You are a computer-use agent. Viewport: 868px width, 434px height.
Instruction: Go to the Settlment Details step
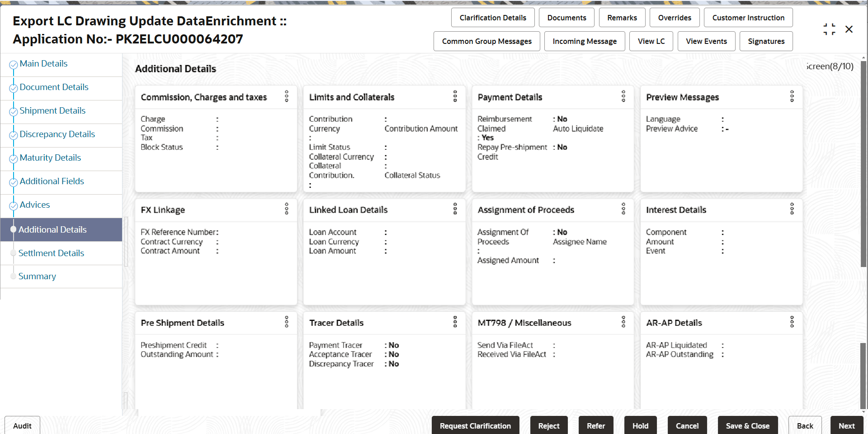(51, 253)
